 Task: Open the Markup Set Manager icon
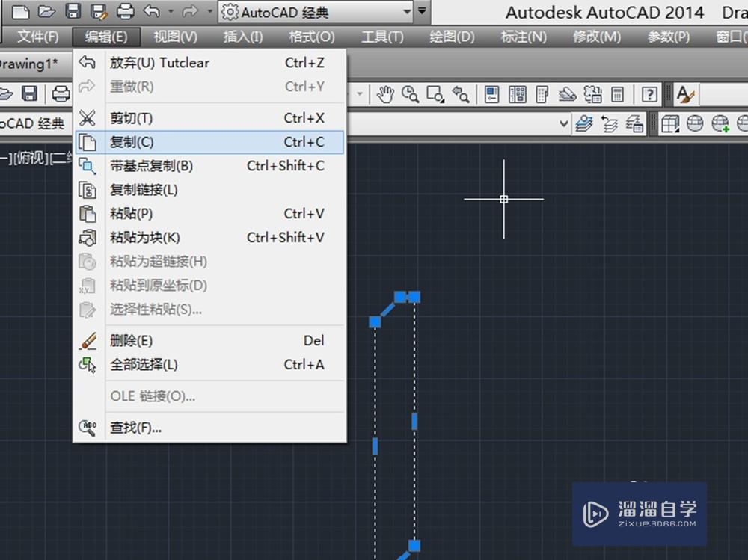coord(592,94)
